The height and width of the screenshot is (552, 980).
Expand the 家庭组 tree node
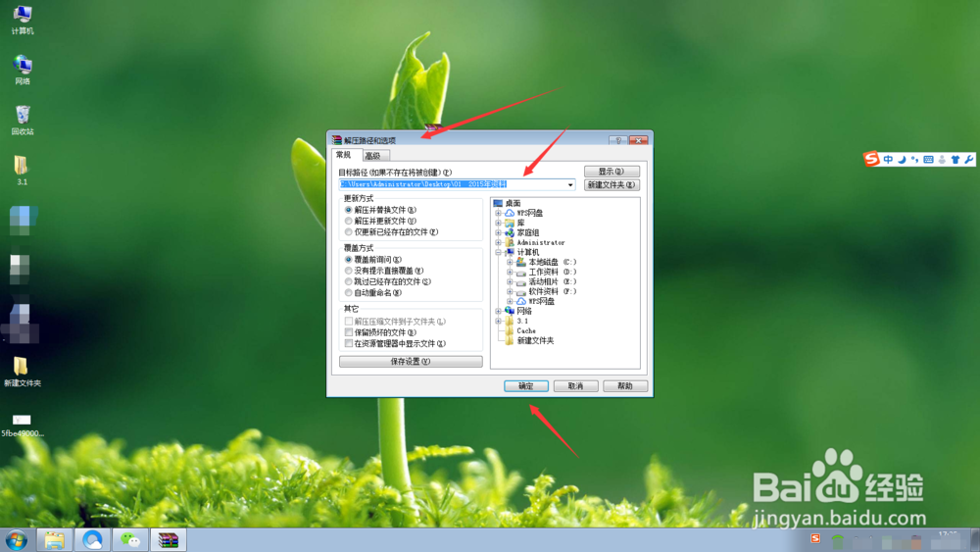click(x=498, y=232)
